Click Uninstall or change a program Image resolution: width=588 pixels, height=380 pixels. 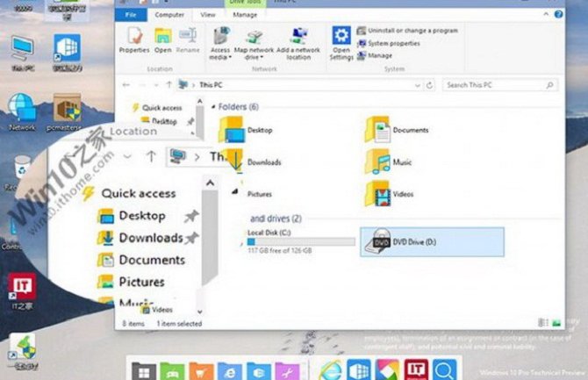click(407, 31)
